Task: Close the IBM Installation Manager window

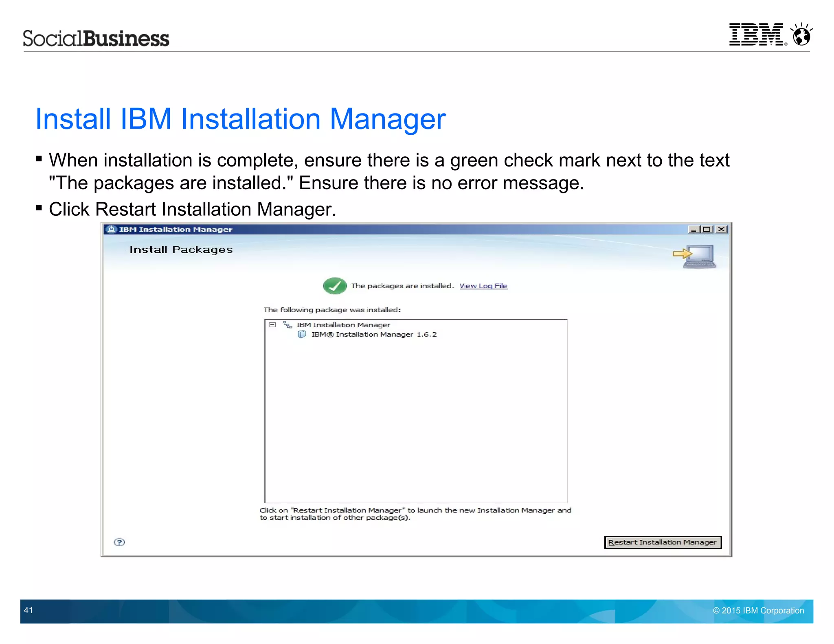Action: pos(721,229)
